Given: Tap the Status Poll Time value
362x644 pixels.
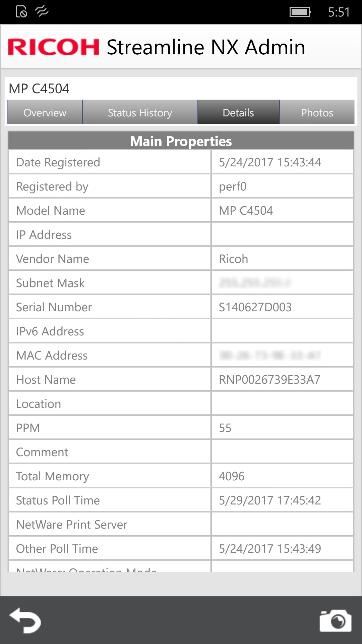Looking at the screenshot, I should [x=270, y=500].
